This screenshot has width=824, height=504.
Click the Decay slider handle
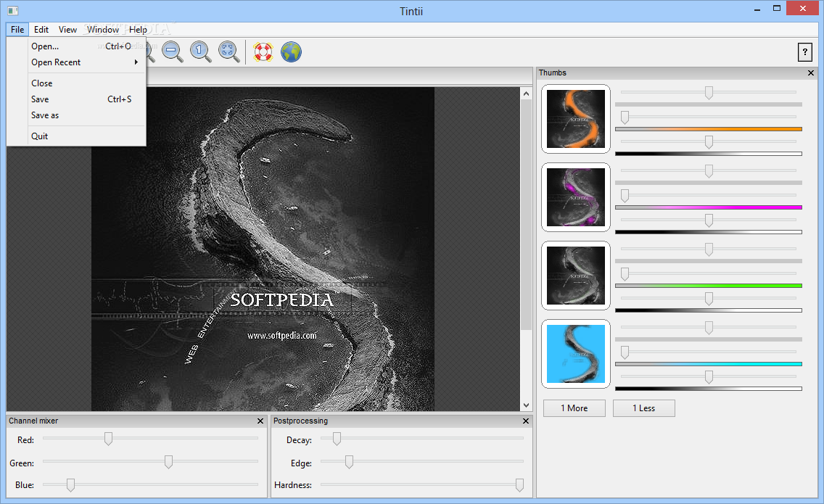337,439
